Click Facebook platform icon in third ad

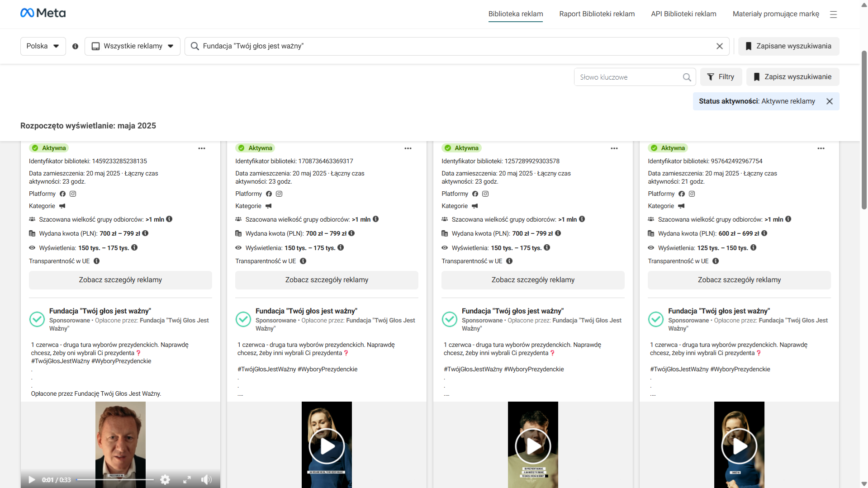(475, 194)
